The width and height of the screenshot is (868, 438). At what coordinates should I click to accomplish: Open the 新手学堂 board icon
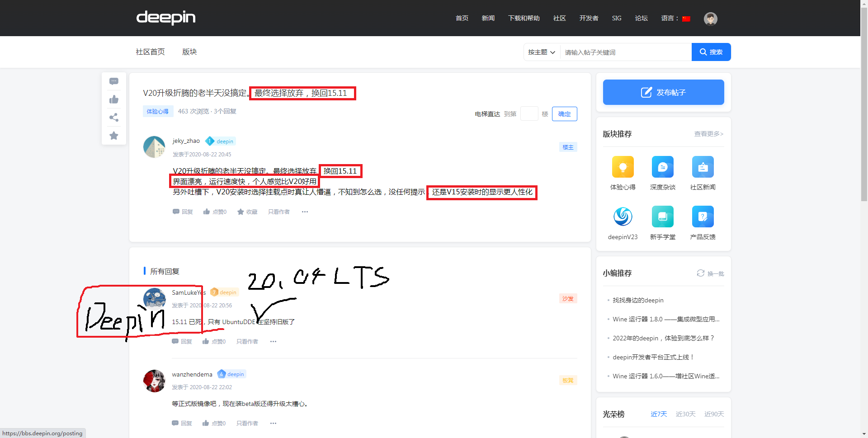click(663, 217)
